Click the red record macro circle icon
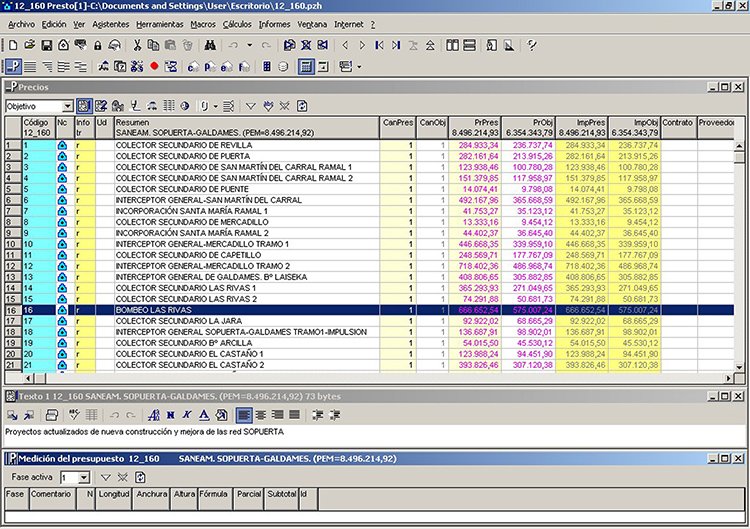 click(154, 67)
